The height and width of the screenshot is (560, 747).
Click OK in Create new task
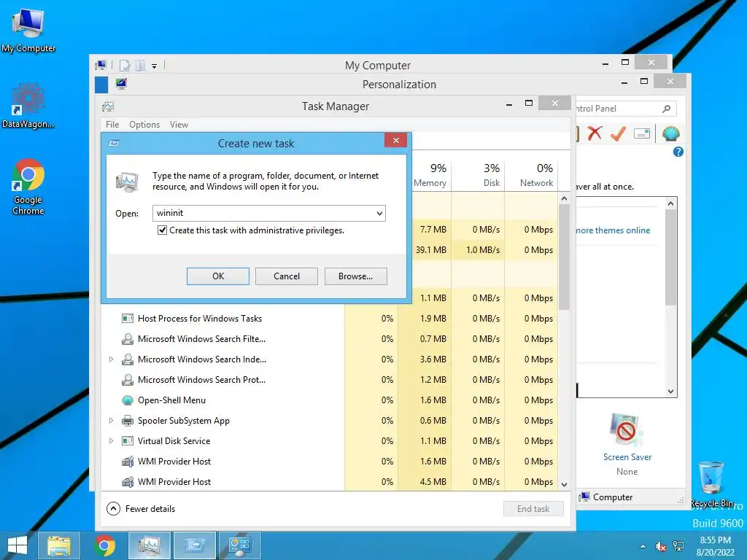click(217, 276)
